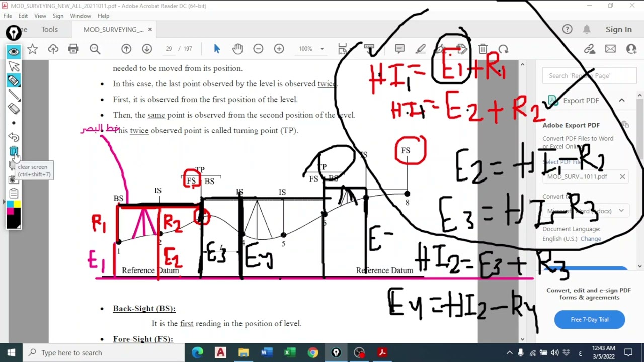Select the highlight text marker tool
Image resolution: width=644 pixels, height=362 pixels.
[421, 49]
